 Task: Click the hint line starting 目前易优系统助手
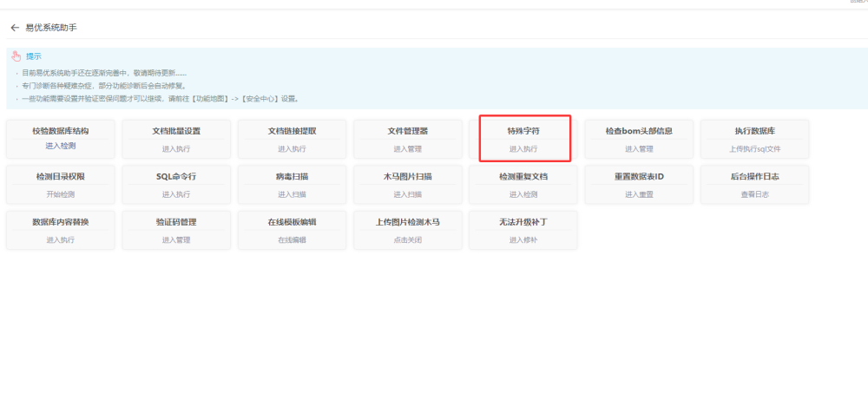coord(104,73)
